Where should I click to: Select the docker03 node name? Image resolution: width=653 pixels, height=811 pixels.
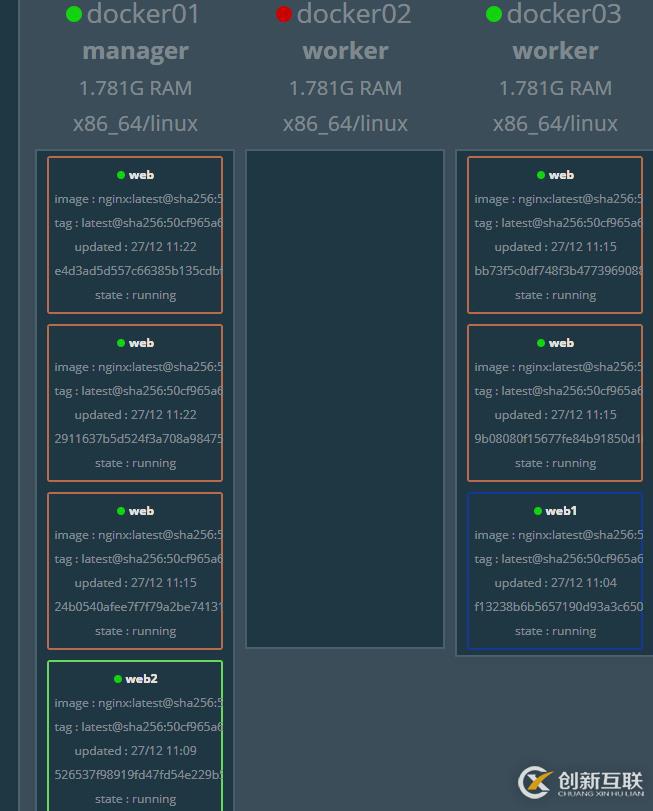click(564, 14)
